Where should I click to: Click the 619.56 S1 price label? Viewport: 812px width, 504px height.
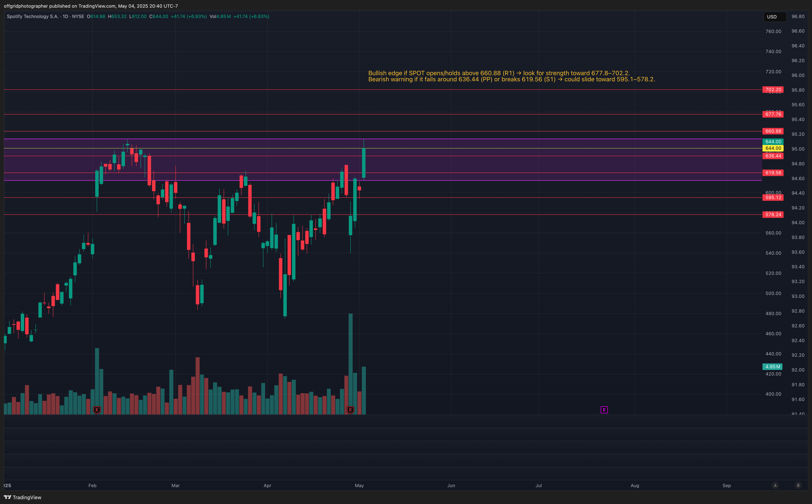[x=773, y=173]
